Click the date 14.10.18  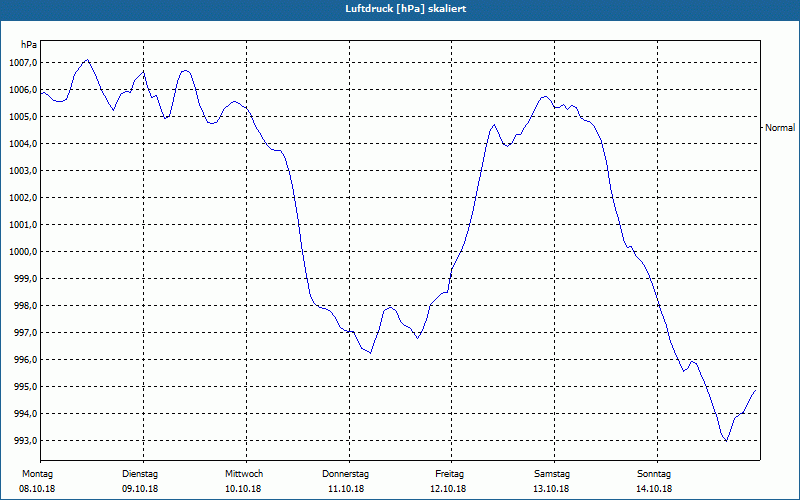(654, 489)
